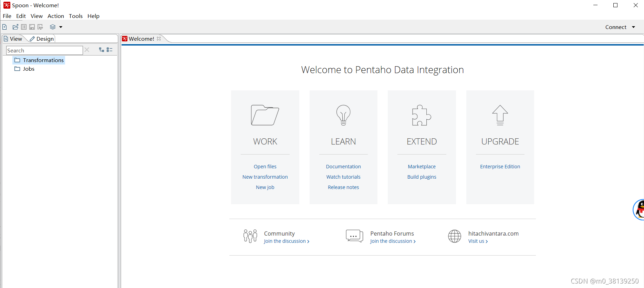This screenshot has height=288, width=644.
Task: Minimize the Spoon window
Action: coord(595,5)
